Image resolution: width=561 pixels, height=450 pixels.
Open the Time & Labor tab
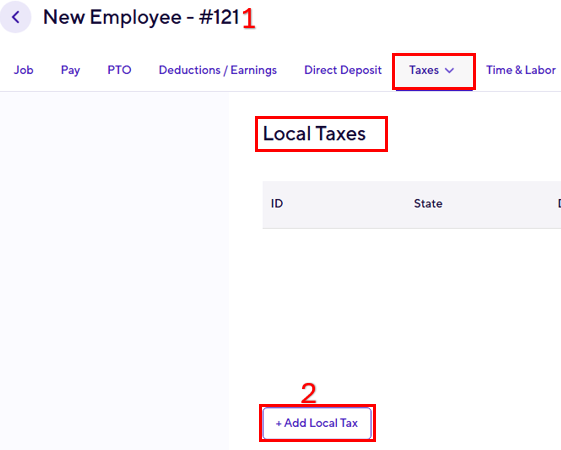point(521,70)
